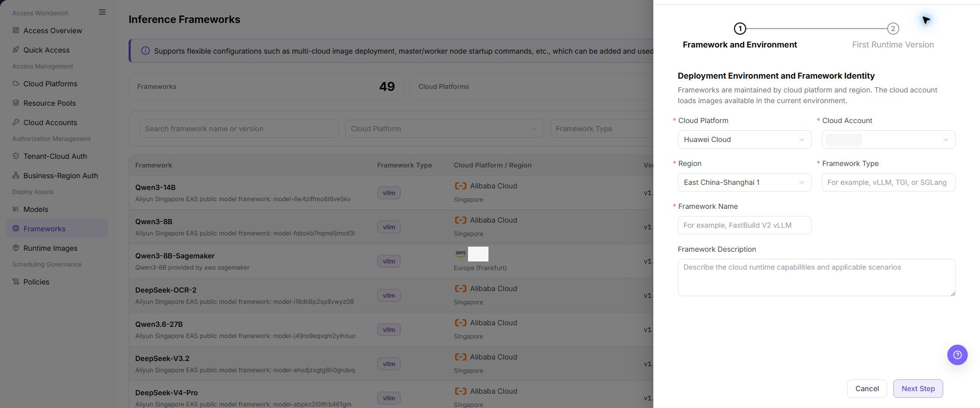The width and height of the screenshot is (980, 408).
Task: Click the Runtime Images cube icon
Action: (x=16, y=248)
